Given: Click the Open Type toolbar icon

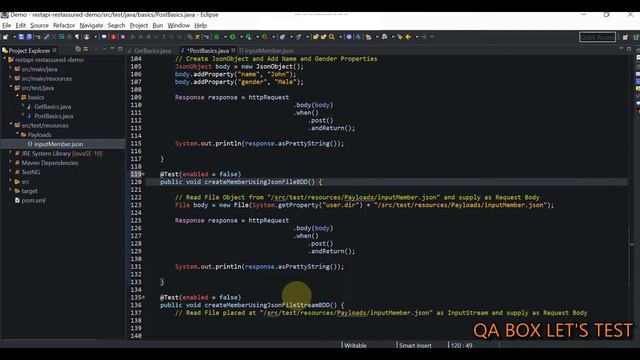Looking at the screenshot, I should (x=316, y=37).
